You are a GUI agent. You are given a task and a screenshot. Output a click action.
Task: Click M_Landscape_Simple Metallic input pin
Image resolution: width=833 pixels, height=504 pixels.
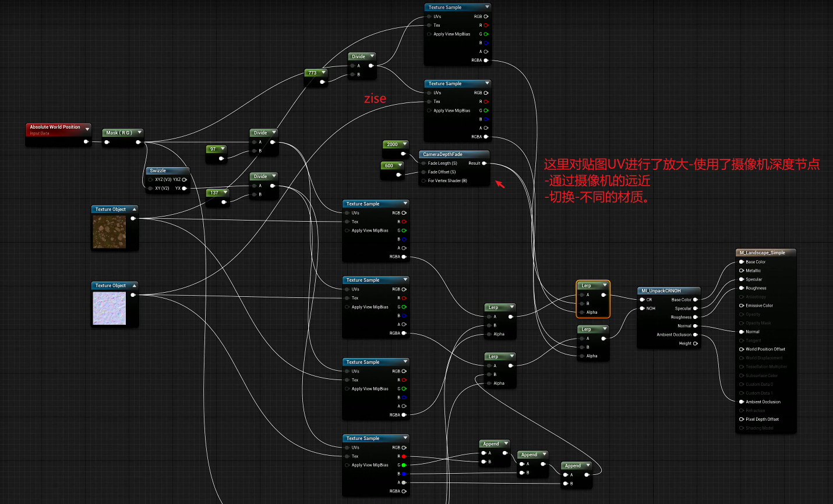pos(742,271)
